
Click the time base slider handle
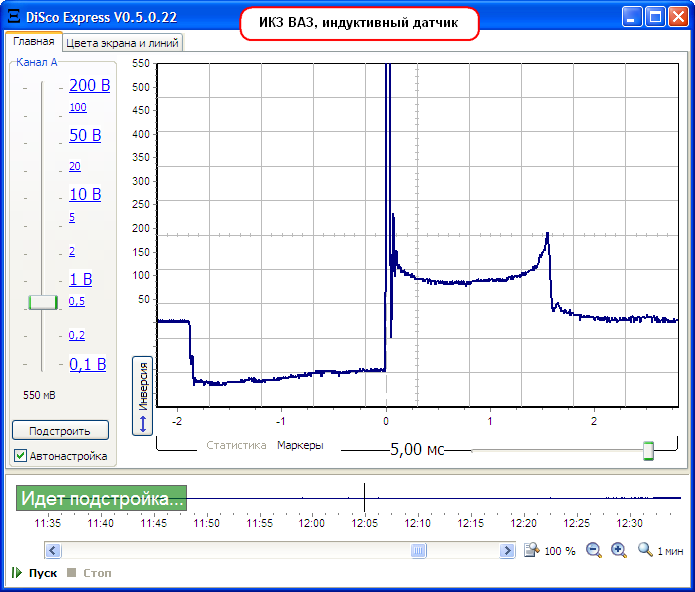click(x=648, y=451)
